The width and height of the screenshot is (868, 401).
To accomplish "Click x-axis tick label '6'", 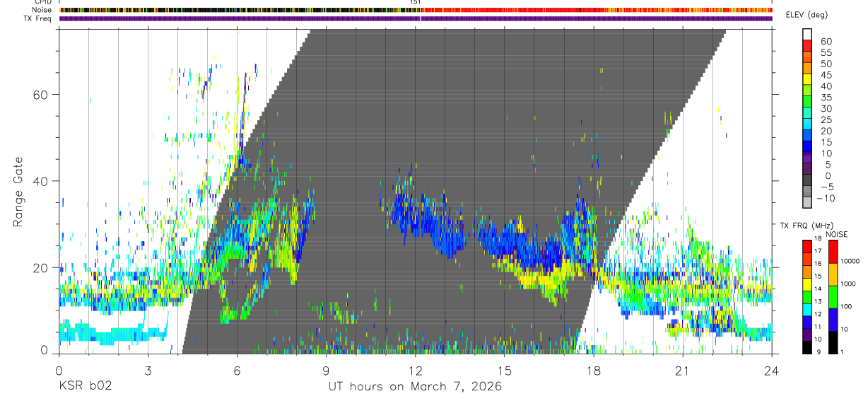I will (x=237, y=370).
